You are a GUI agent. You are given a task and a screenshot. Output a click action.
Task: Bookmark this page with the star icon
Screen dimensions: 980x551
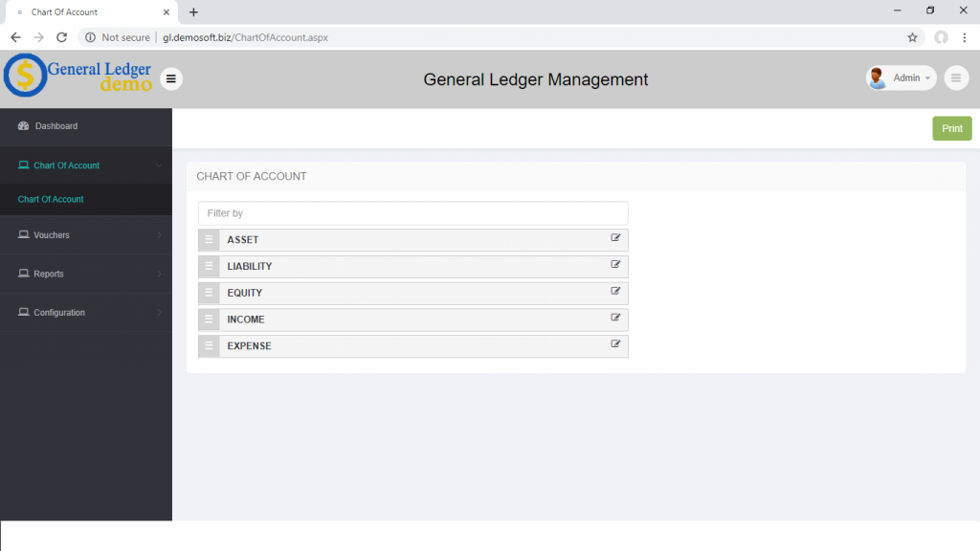pyautogui.click(x=912, y=37)
